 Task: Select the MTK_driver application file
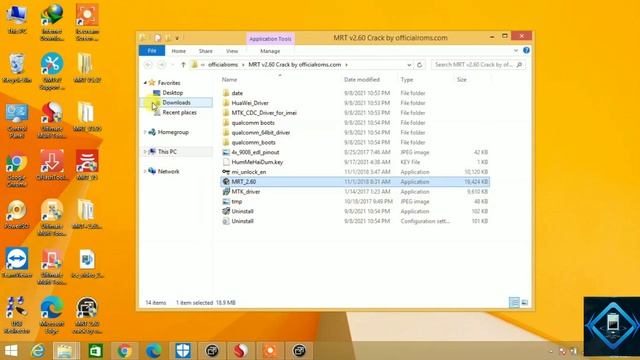[246, 191]
